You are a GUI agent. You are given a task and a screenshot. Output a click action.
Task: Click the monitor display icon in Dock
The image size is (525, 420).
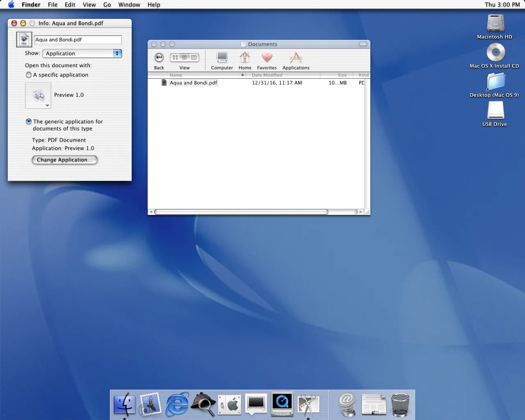(x=256, y=404)
